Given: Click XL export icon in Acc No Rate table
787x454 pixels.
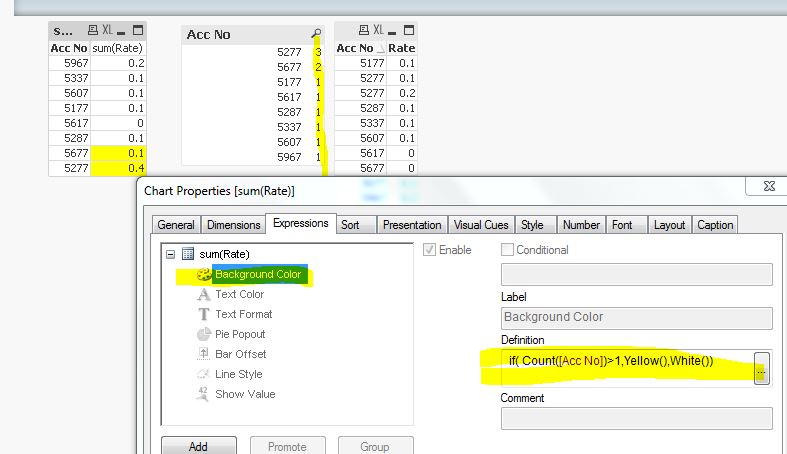Looking at the screenshot, I should [x=378, y=31].
